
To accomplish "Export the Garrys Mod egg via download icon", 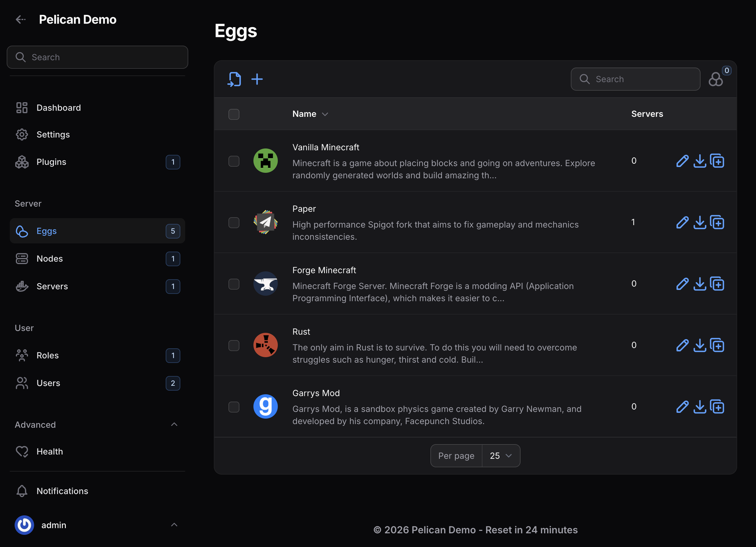I will 700,407.
